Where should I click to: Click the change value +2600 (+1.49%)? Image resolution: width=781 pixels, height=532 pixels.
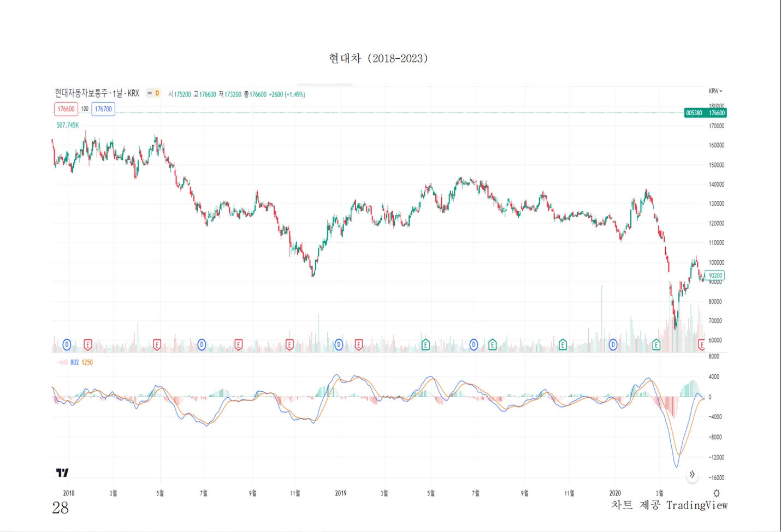pyautogui.click(x=287, y=94)
